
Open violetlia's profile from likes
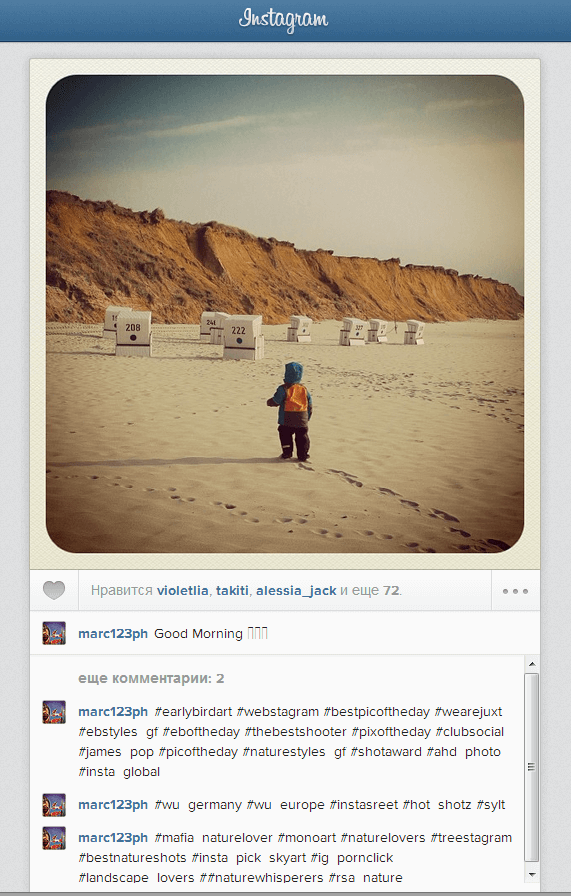pos(182,590)
